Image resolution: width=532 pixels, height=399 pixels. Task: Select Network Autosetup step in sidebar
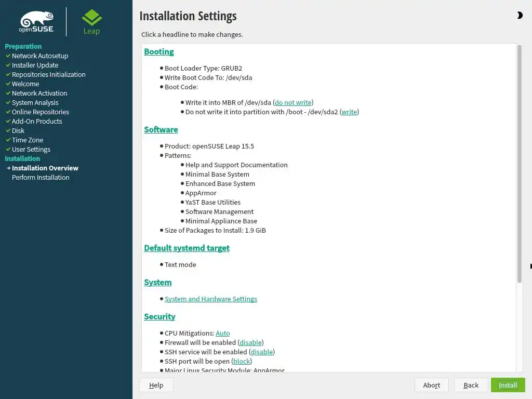(39, 56)
